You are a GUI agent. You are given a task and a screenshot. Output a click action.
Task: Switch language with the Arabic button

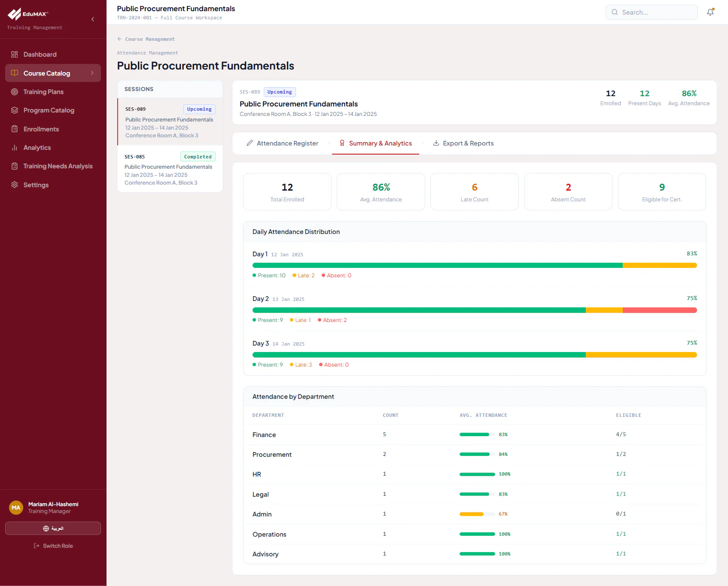click(x=53, y=528)
